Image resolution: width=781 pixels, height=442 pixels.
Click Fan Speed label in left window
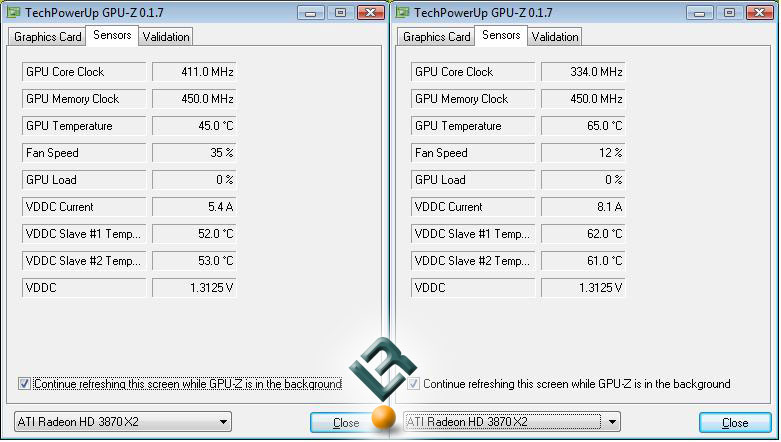[x=84, y=152]
